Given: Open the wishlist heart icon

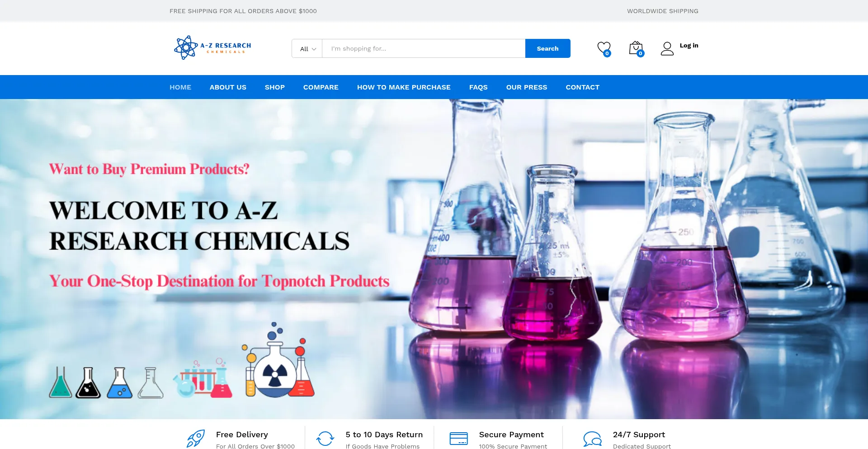Looking at the screenshot, I should [604, 48].
